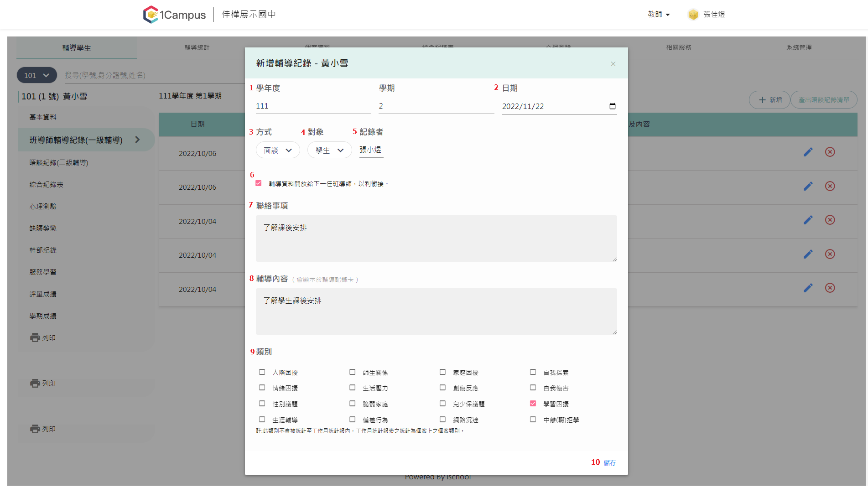Check the 情緒困擾 category

(262, 388)
